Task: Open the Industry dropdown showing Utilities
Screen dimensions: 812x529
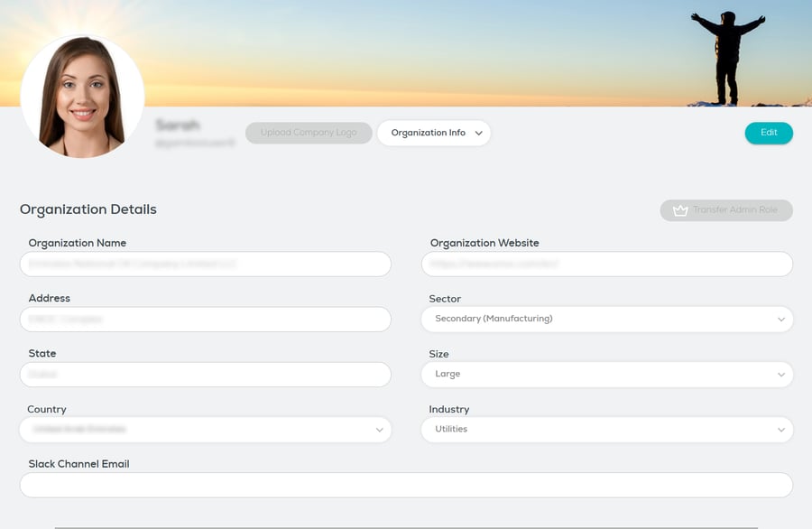Action: pyautogui.click(x=606, y=430)
